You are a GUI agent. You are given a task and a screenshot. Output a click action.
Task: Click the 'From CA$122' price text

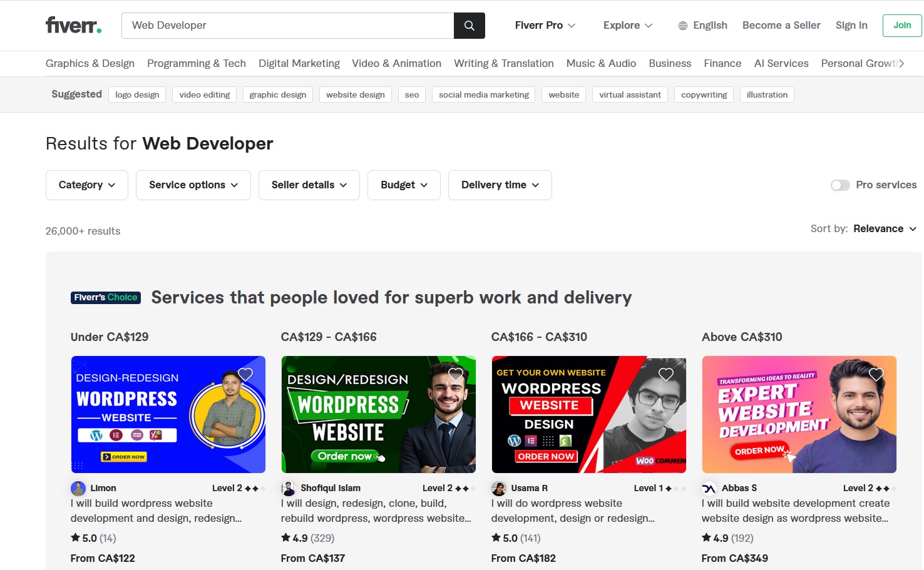(x=103, y=558)
